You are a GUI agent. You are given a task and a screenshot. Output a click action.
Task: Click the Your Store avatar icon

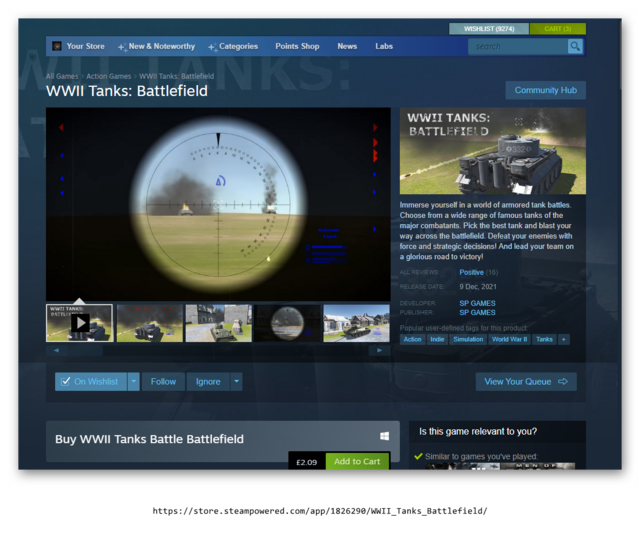[x=57, y=46]
